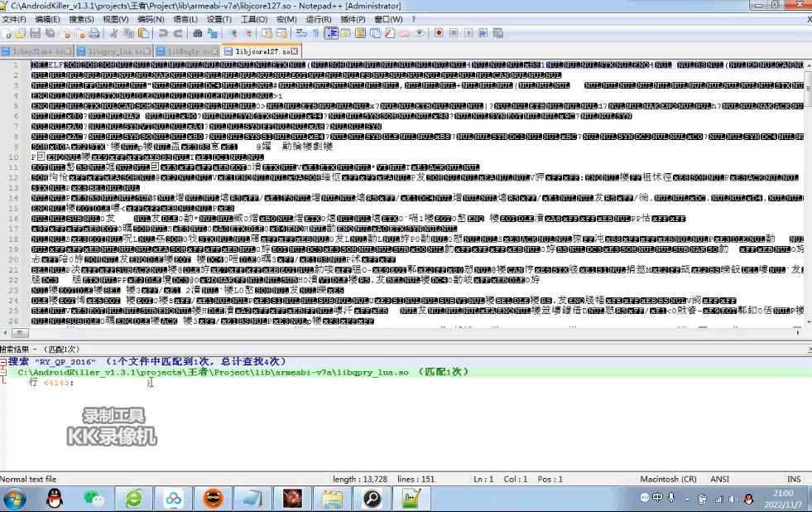This screenshot has height=512, width=812.
Task: Click the Cut scissors icon
Action: tap(114, 33)
